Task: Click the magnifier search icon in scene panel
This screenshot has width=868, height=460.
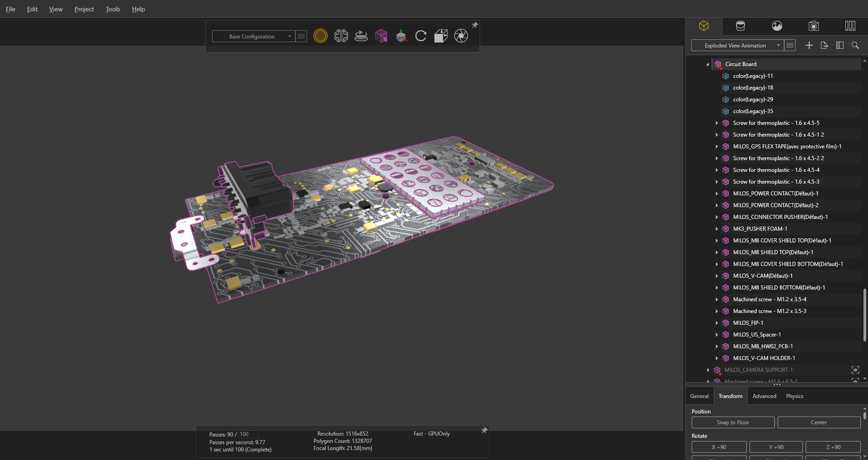Action: coord(855,45)
